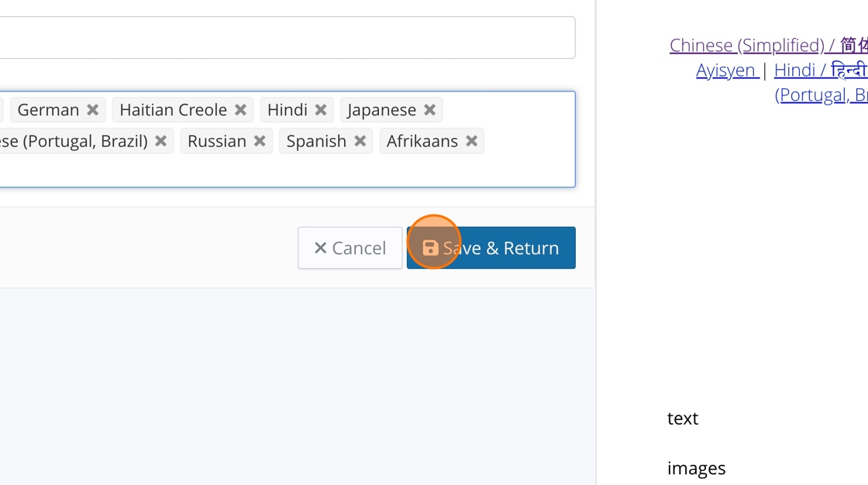Screen dimensions: 868x485
Task: Remove the Hindi language tag
Action: tap(320, 110)
